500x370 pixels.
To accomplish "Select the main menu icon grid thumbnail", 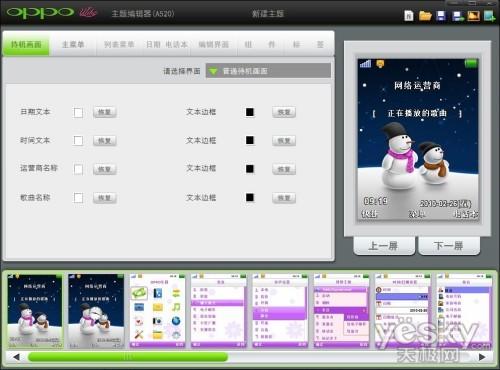I will coord(157,311).
